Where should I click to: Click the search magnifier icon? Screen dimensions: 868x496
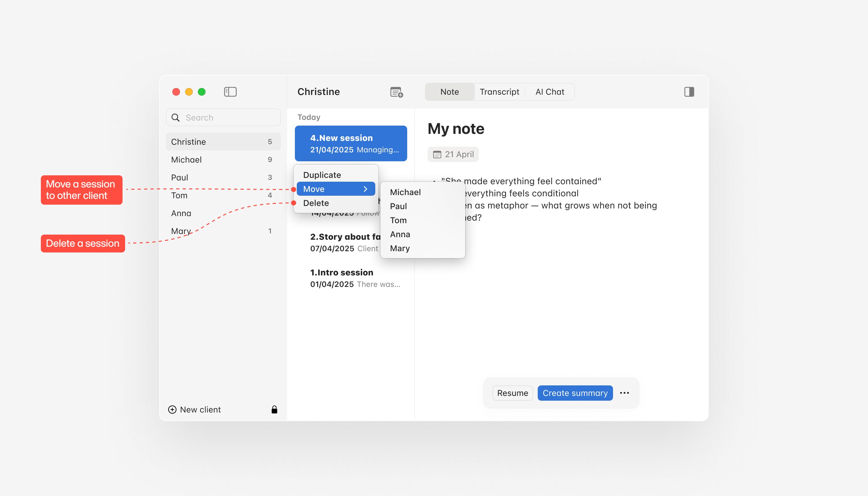click(x=176, y=118)
